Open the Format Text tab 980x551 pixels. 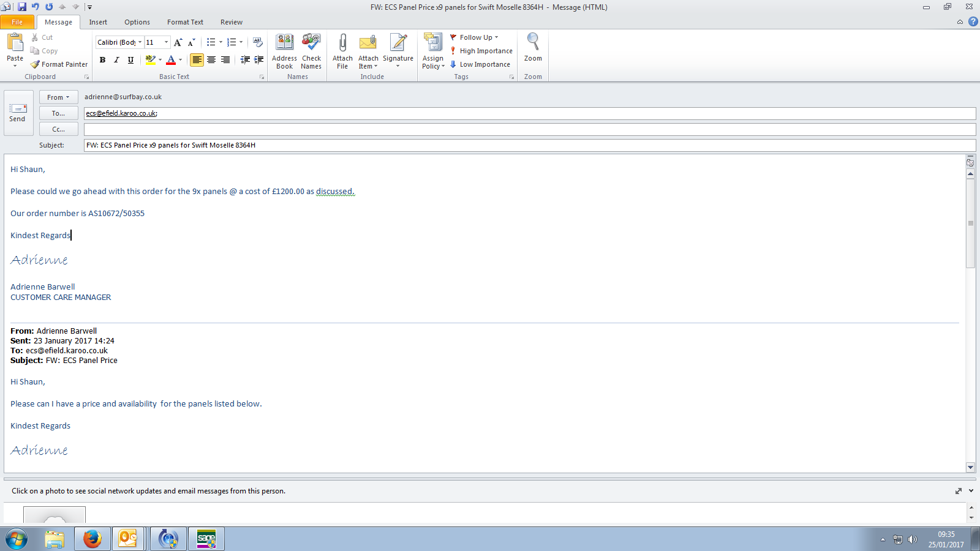click(185, 22)
